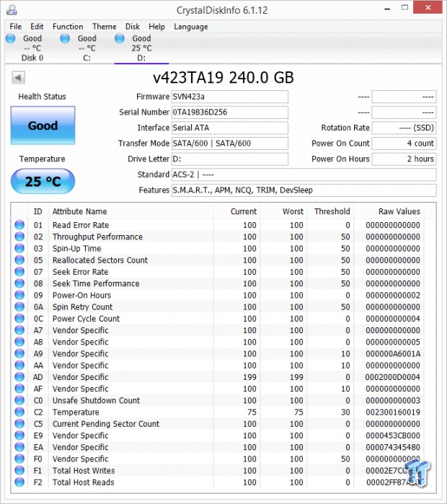
Task: Click status orb for attribute AD
Action: (x=19, y=376)
